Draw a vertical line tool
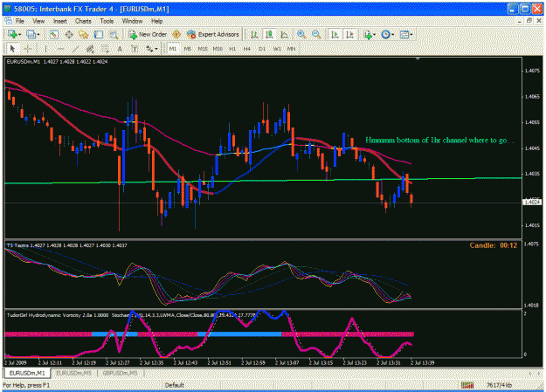546x392 pixels. click(x=45, y=49)
